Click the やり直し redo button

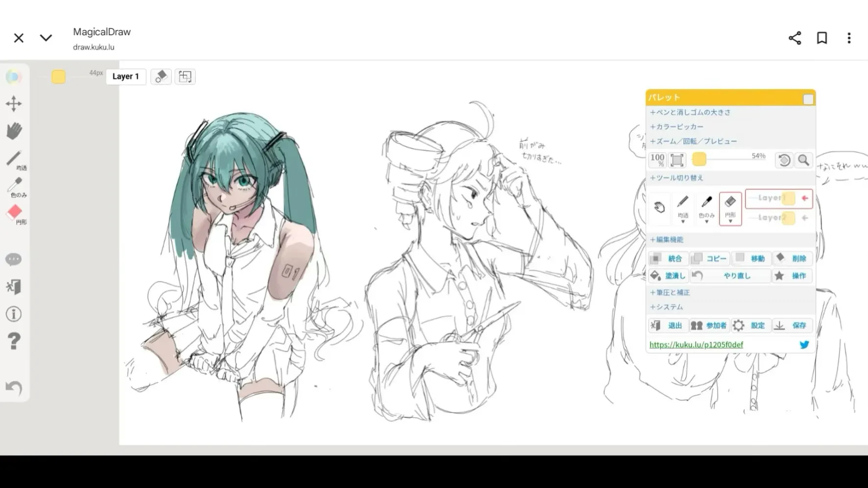click(730, 276)
